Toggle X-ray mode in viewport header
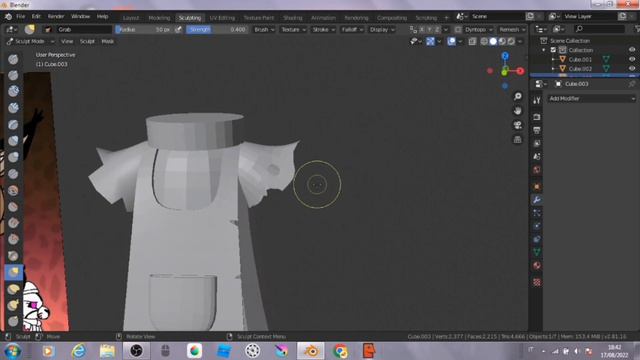The image size is (640, 360). (x=472, y=41)
